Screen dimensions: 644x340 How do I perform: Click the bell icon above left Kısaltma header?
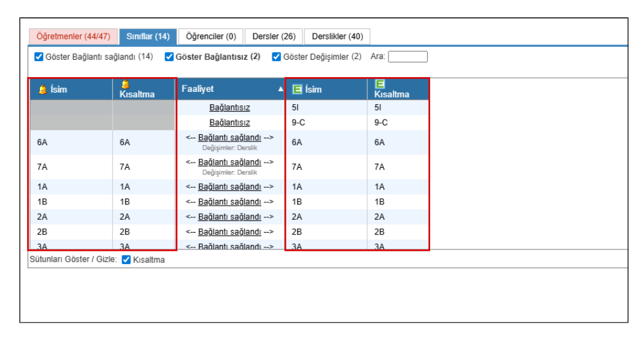tap(125, 84)
